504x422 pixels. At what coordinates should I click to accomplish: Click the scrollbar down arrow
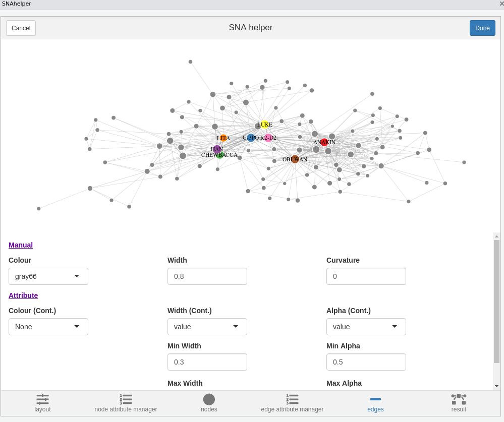(x=496, y=386)
